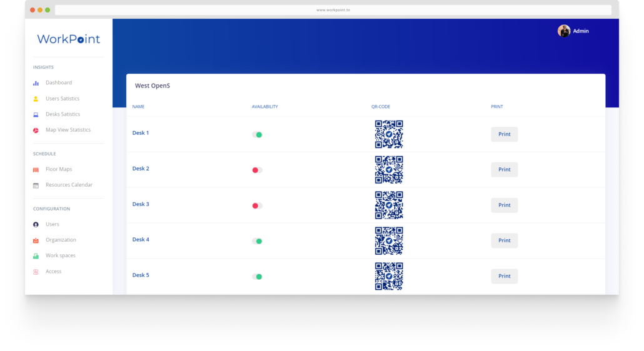644x351 pixels.
Task: Click the Admin profile avatar
Action: pos(563,31)
